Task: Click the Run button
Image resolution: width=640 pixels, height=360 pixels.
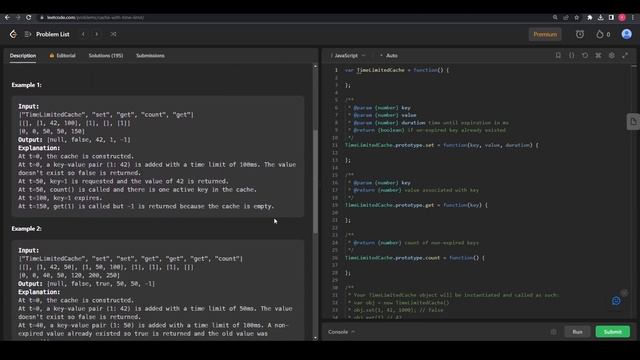Action: coord(577,332)
